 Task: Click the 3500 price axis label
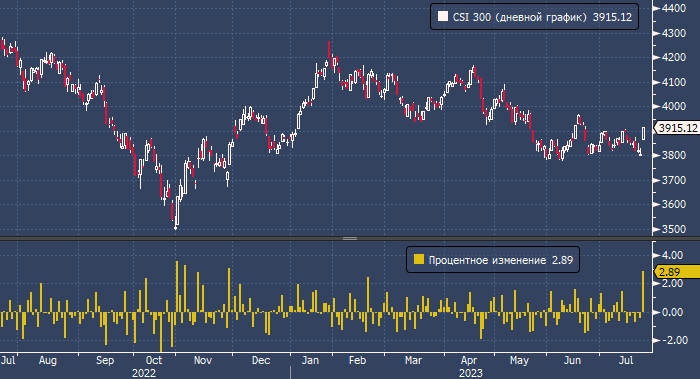pos(674,229)
